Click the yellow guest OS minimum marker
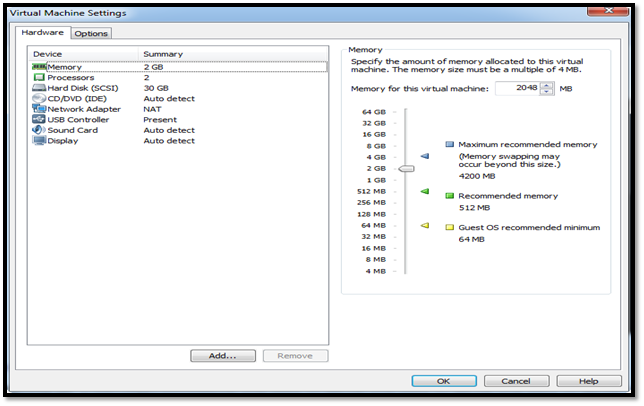644x406 pixels. [424, 226]
